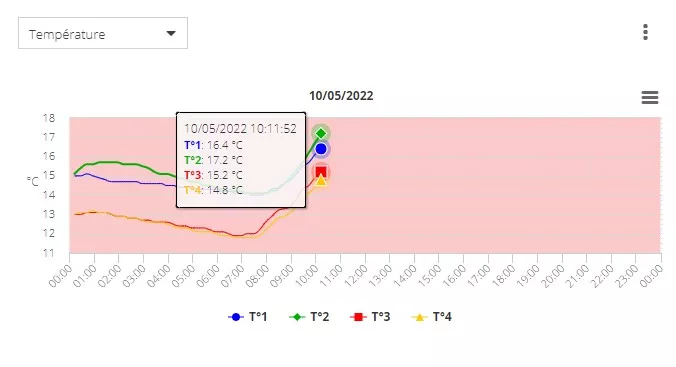Click the green diamond icon in legend
The height and width of the screenshot is (367, 676).
tap(297, 317)
